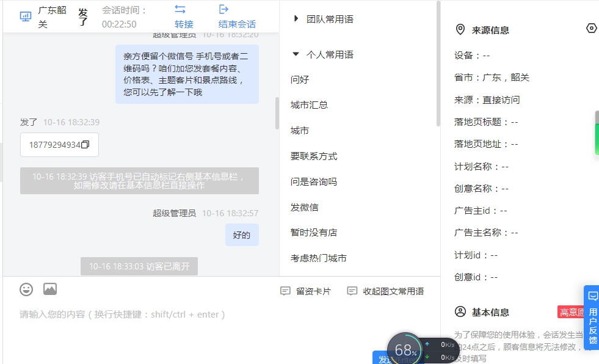Screen dimensions: 599x364
Task: Click the 收起图文常用语 button label
Action: coord(393,291)
